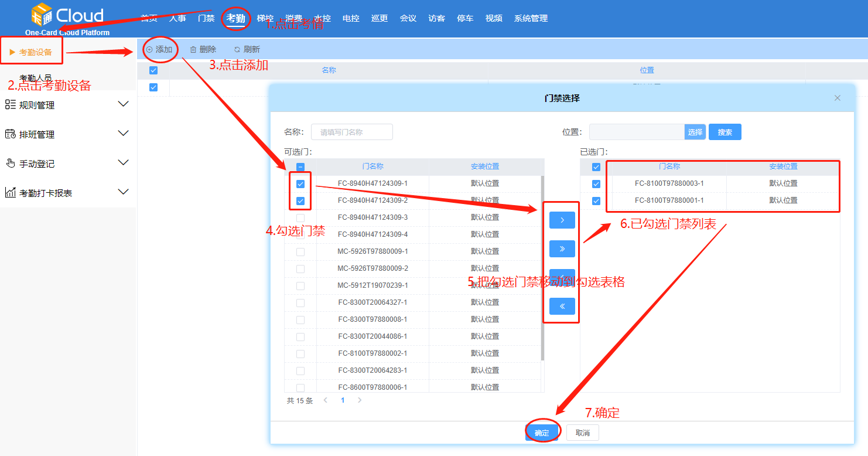Viewport: 868px width, 456px height.
Task: Click the move-all-right double arrow button
Action: pos(562,249)
